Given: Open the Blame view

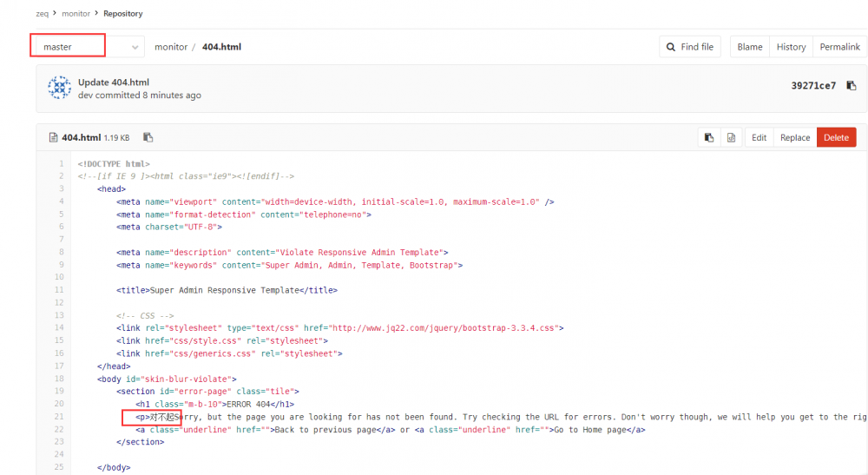Looking at the screenshot, I should [x=750, y=47].
